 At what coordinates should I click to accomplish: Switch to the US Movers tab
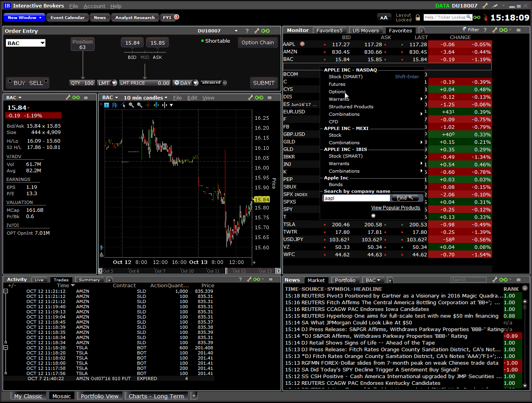click(x=366, y=30)
